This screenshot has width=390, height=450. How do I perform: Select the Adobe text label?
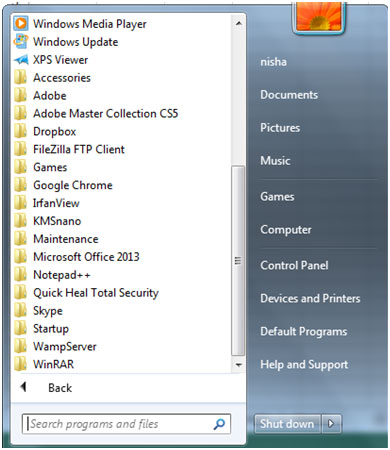[x=50, y=96]
